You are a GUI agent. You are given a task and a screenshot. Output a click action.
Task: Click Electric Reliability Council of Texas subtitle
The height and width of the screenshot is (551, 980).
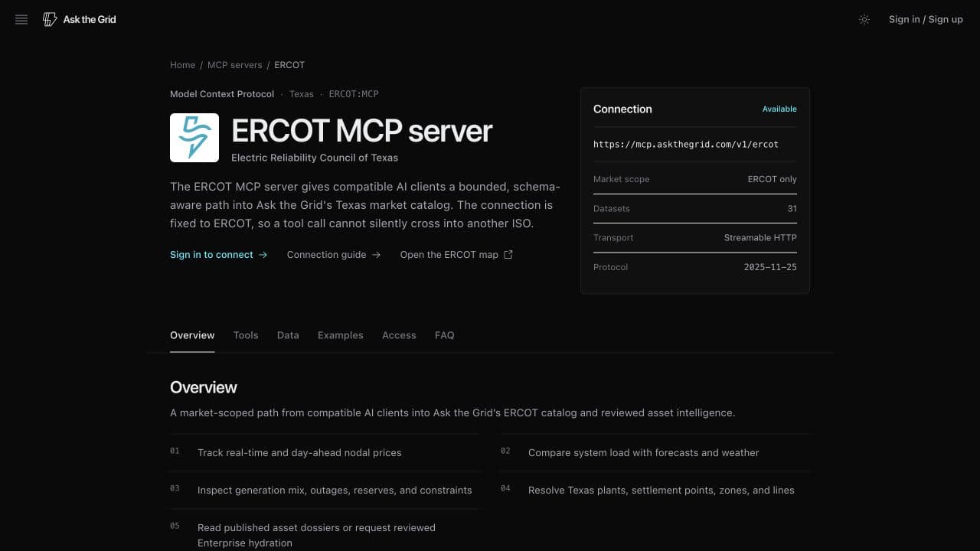click(x=315, y=158)
